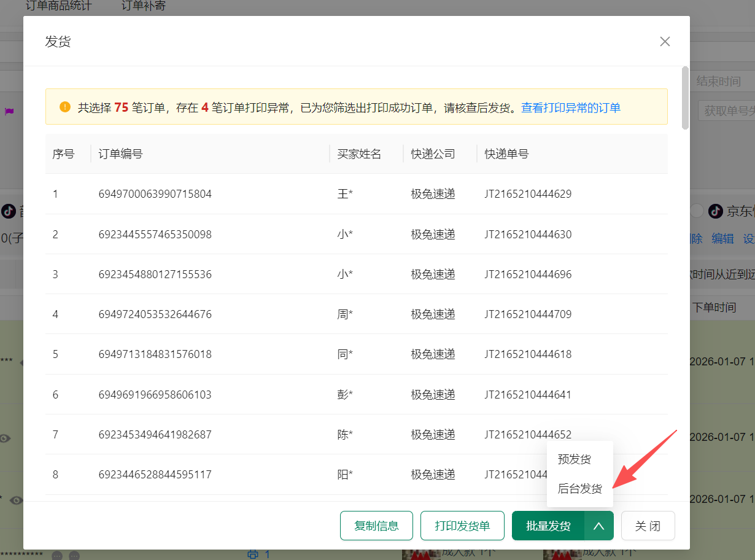Open the 订单补寄 tab
The image size is (755, 560).
[144, 6]
